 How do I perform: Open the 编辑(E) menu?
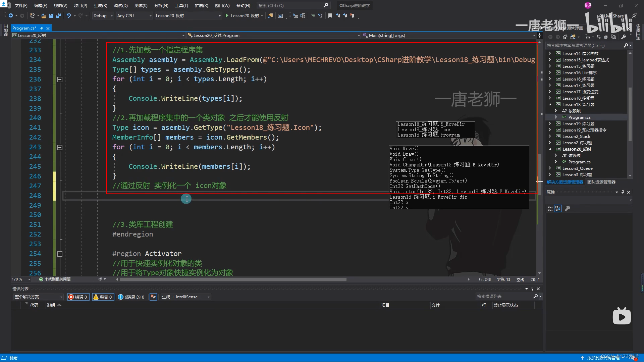[41, 5]
